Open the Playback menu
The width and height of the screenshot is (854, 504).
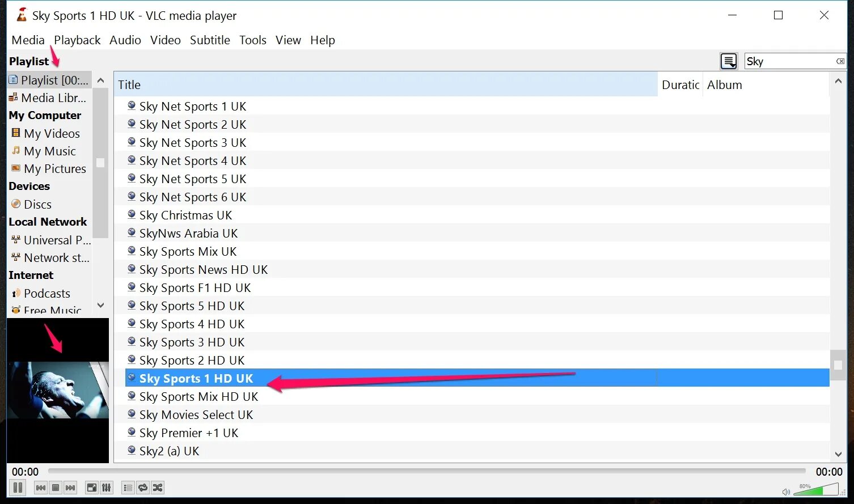click(77, 40)
